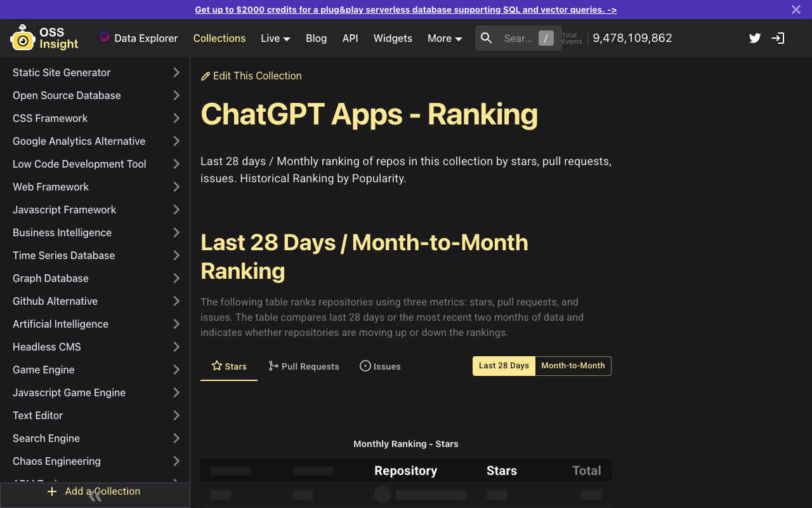This screenshot has height=508, width=812.
Task: Switch to the Issues tab
Action: (x=380, y=366)
